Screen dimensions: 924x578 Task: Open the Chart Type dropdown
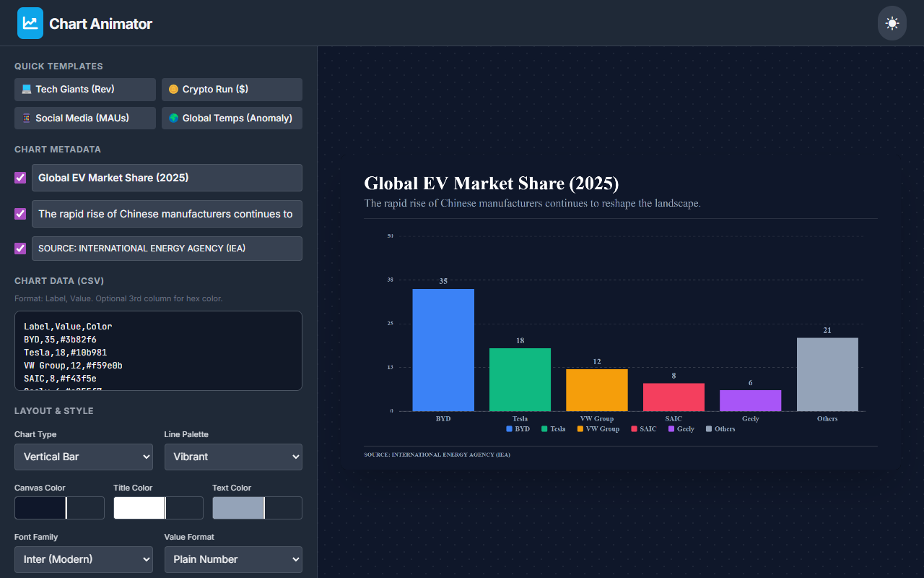point(83,457)
